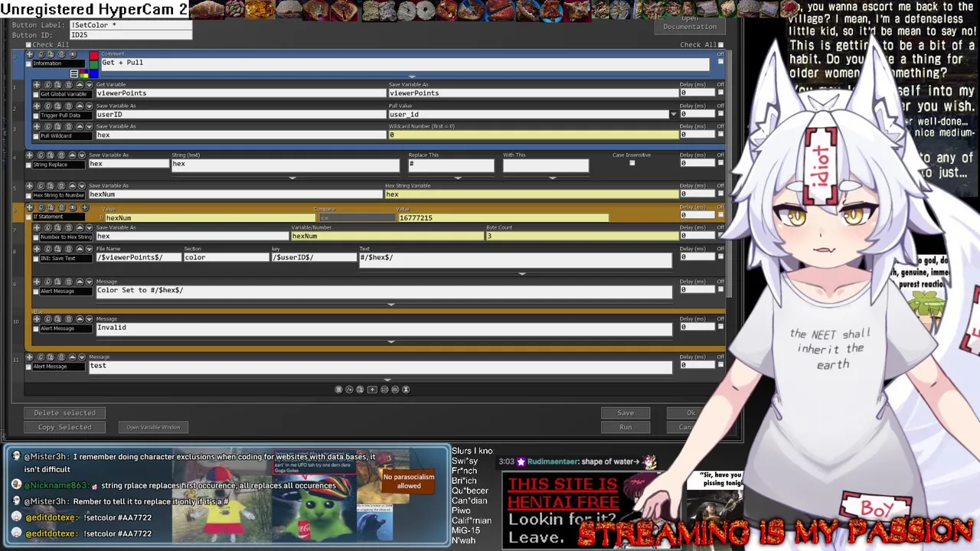Pick the green color swatch

(94, 64)
